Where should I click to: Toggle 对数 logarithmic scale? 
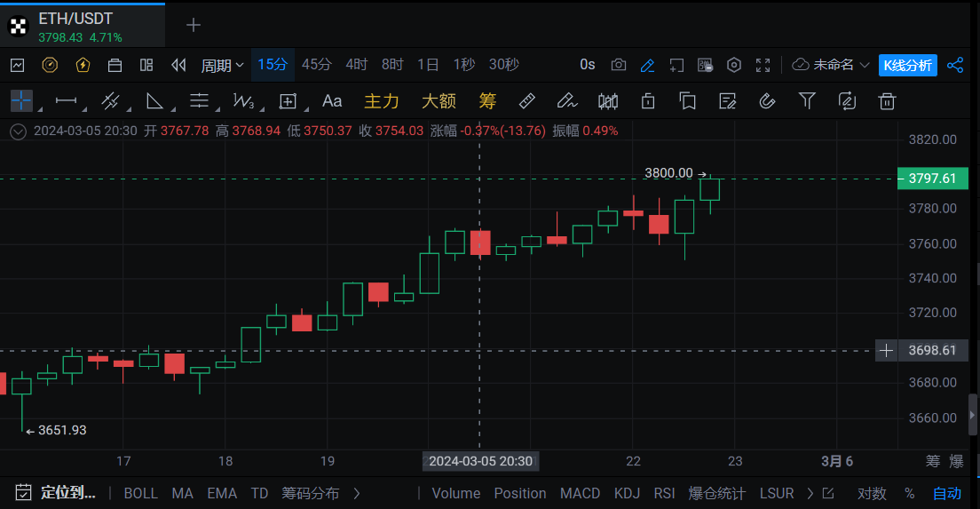(x=871, y=493)
